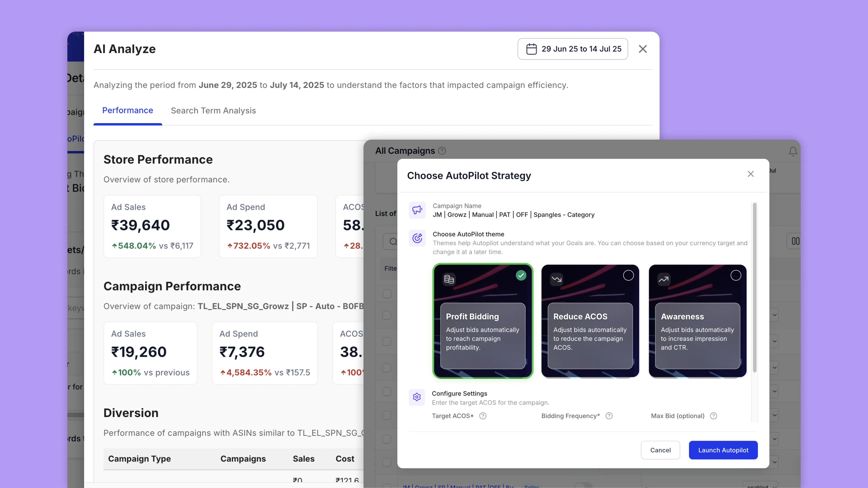The height and width of the screenshot is (488, 868).
Task: Open the 29 Jun 25 to 14 Jul 25 date picker
Action: tap(573, 49)
